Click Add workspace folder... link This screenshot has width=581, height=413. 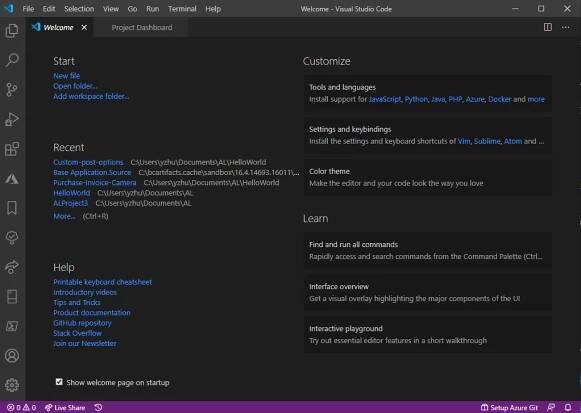[91, 96]
